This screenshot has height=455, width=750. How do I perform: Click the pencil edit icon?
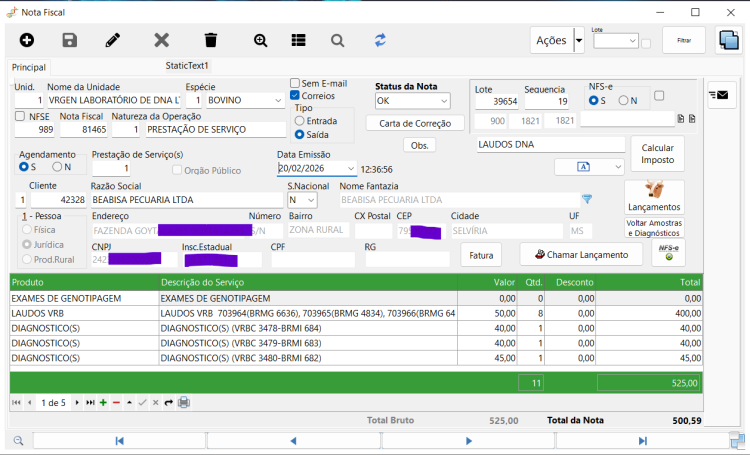click(x=113, y=40)
